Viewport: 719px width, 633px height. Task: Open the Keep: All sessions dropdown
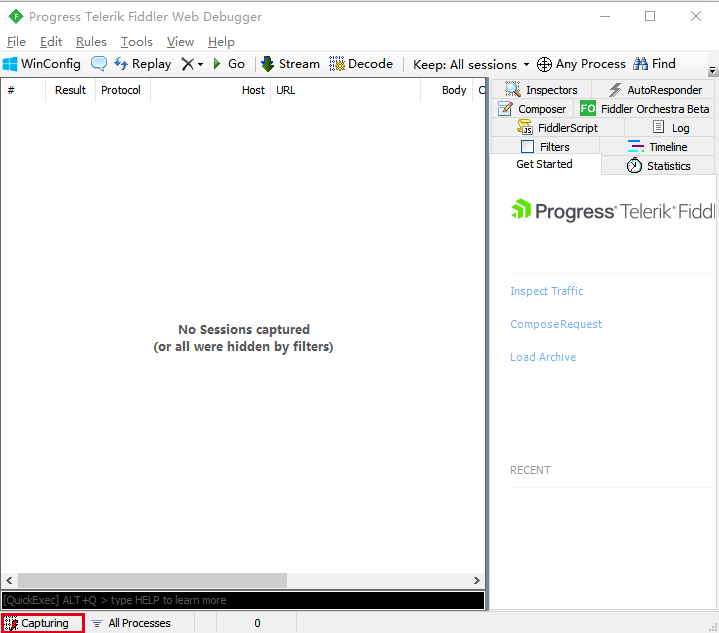click(x=471, y=65)
